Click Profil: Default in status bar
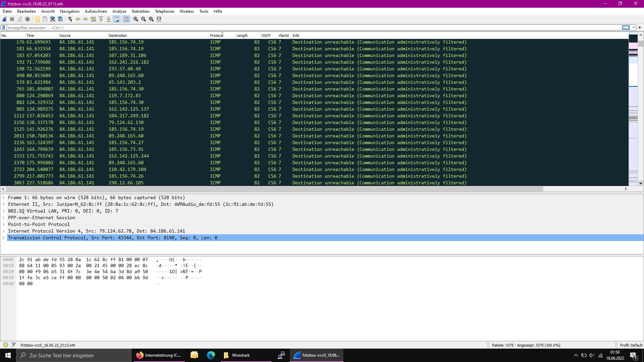The image size is (644, 362). 631,345
